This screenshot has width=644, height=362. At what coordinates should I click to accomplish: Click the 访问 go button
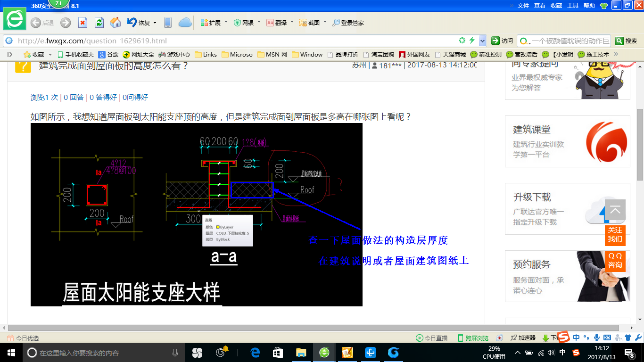click(502, 41)
